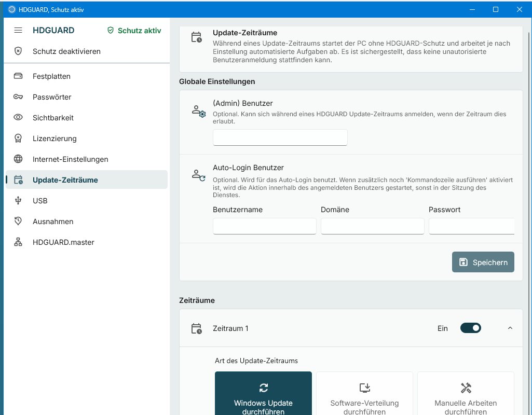532x415 pixels.
Task: Click the USB symbol icon
Action: coord(18,201)
